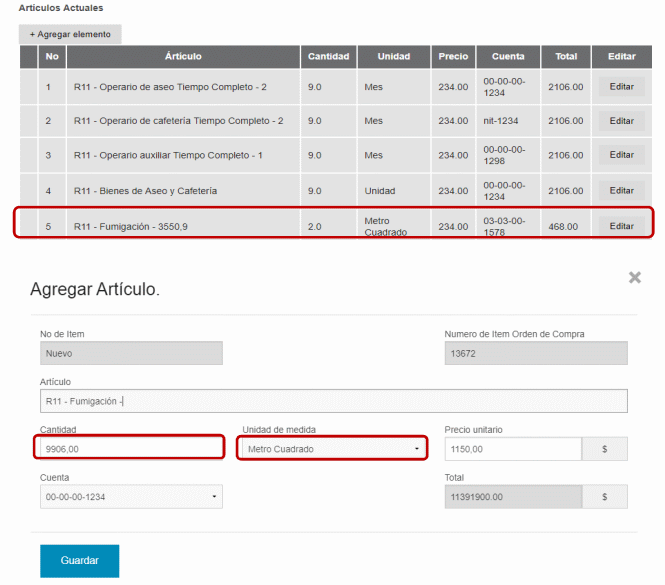The image size is (665, 585).
Task: Click into the Artículo text field
Action: click(333, 401)
